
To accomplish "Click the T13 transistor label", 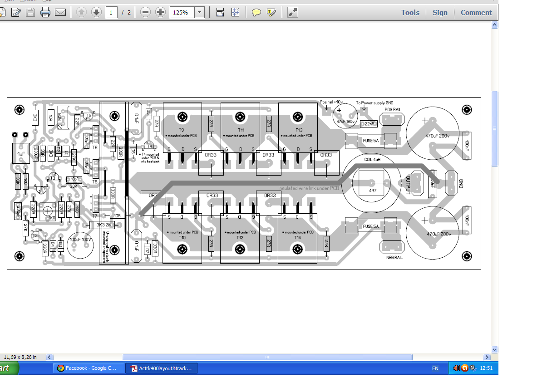I will pyautogui.click(x=298, y=130).
